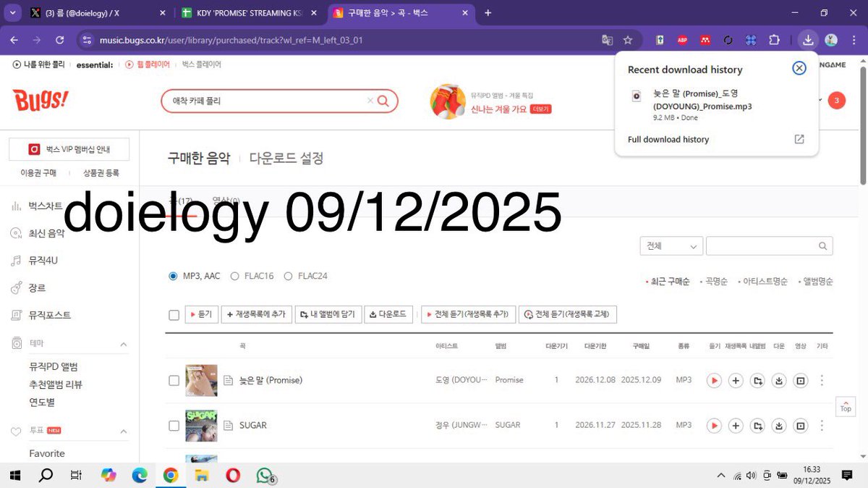Check the select-all tracks checkbox

(174, 315)
